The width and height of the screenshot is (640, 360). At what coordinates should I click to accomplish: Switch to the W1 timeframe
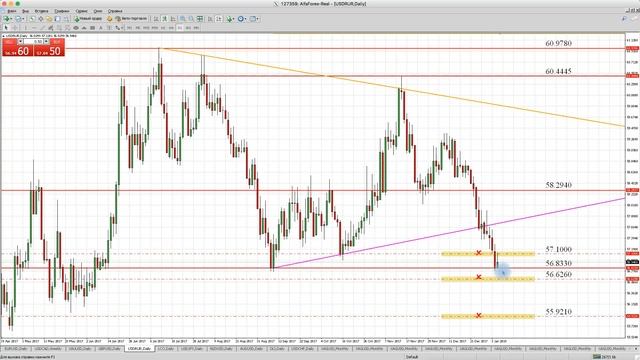[188, 28]
